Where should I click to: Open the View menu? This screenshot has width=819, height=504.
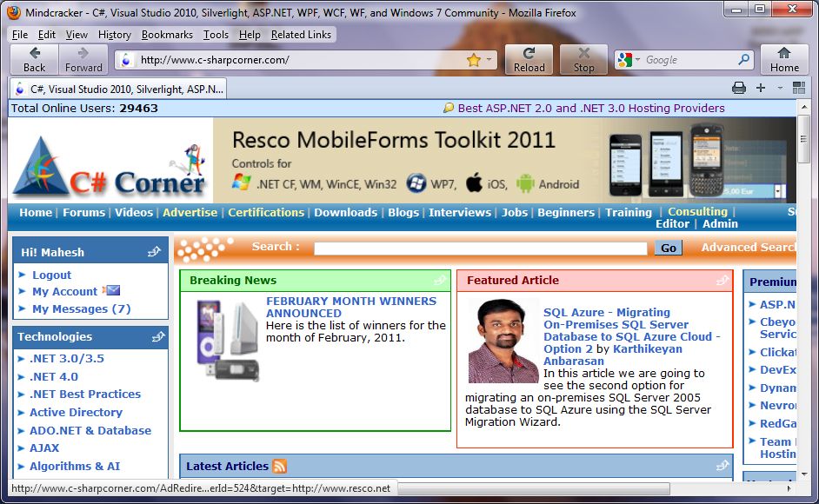coord(77,35)
